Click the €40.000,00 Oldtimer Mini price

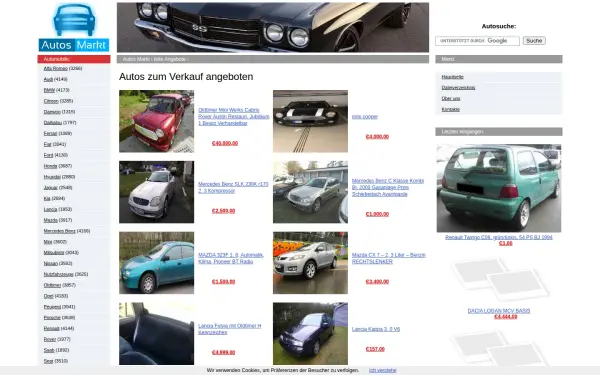225,143
